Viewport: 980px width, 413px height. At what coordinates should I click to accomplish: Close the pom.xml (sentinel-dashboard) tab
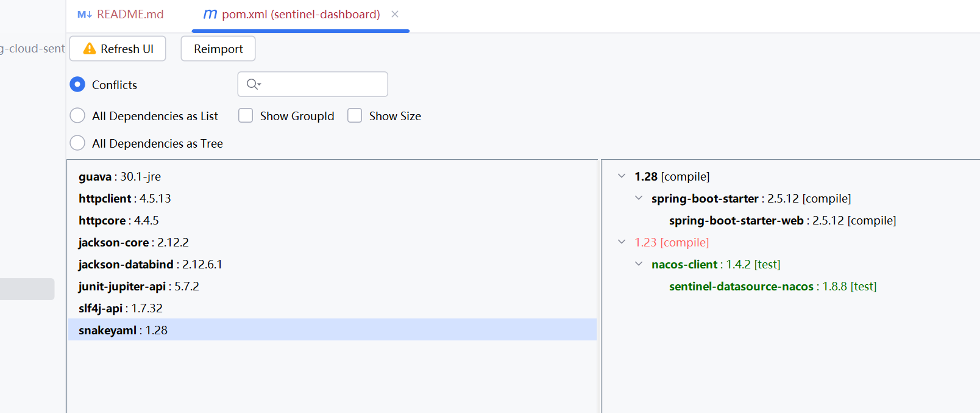point(395,14)
